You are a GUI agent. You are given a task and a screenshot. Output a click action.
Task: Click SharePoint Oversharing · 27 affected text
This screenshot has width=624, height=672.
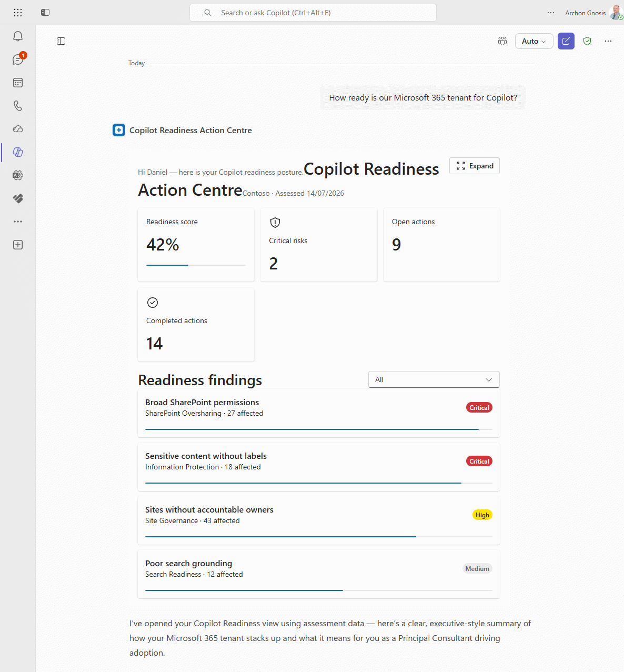[204, 414]
